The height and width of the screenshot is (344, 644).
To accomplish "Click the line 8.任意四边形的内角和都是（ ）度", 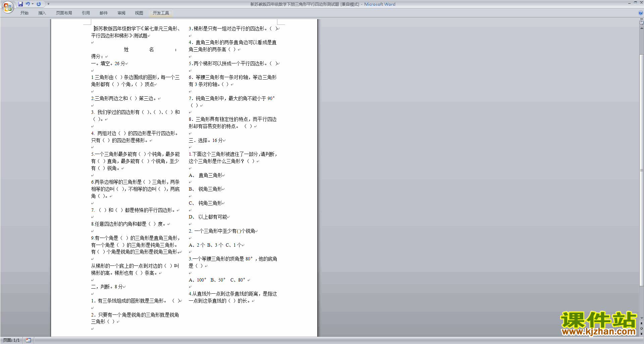I will [128, 224].
